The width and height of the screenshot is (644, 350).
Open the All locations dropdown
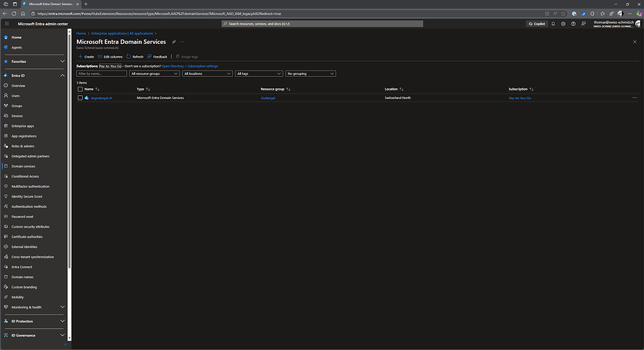pos(207,74)
